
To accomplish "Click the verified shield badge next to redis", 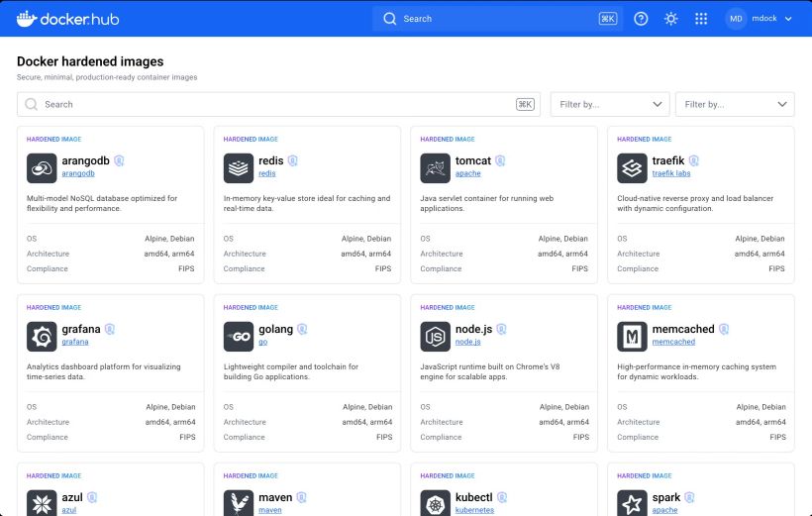I will pyautogui.click(x=292, y=160).
